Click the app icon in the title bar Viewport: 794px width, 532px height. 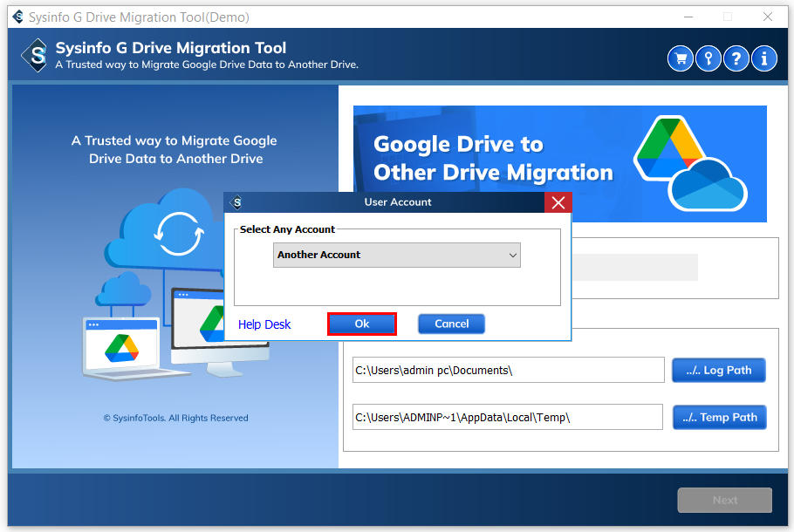point(17,17)
